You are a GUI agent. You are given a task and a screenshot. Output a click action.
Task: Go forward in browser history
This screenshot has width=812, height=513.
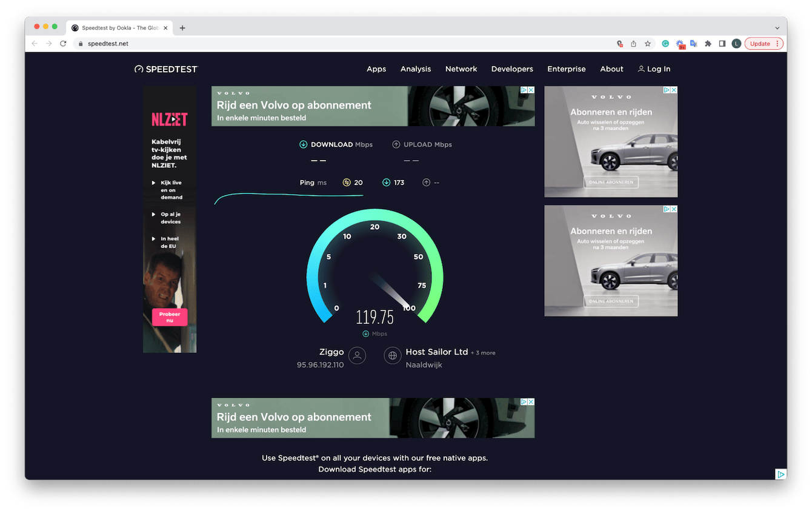coord(48,44)
